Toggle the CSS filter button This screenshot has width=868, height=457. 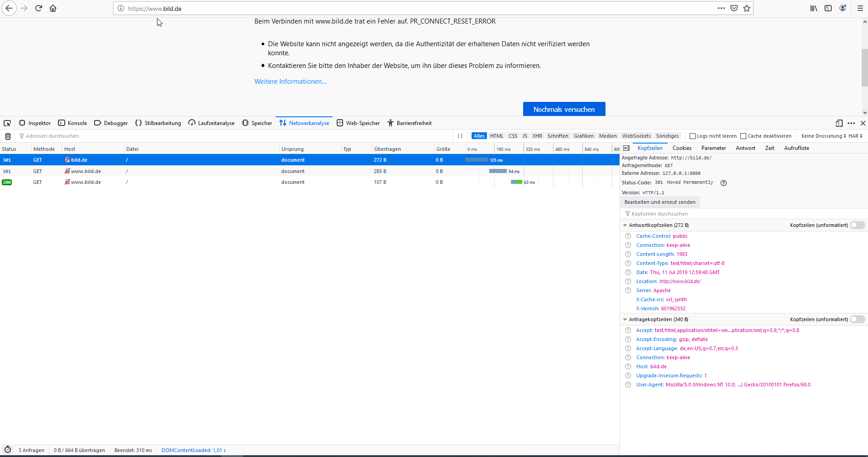513,136
